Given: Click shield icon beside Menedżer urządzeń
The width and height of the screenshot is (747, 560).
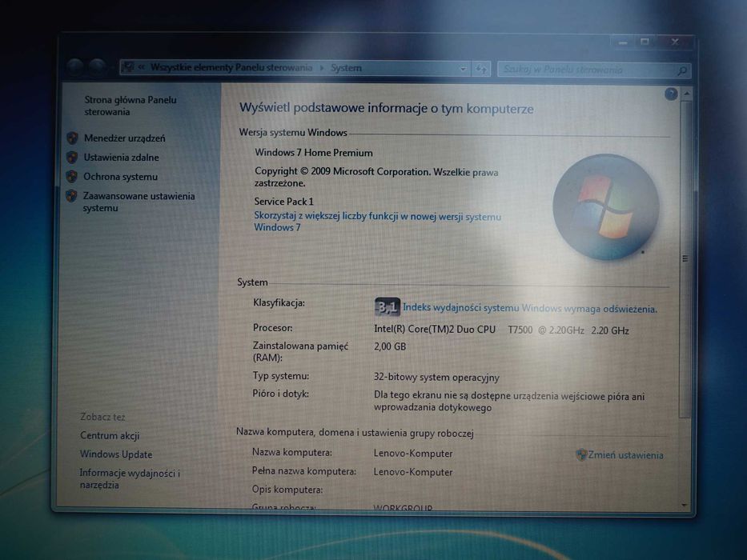Looking at the screenshot, I should [72, 138].
